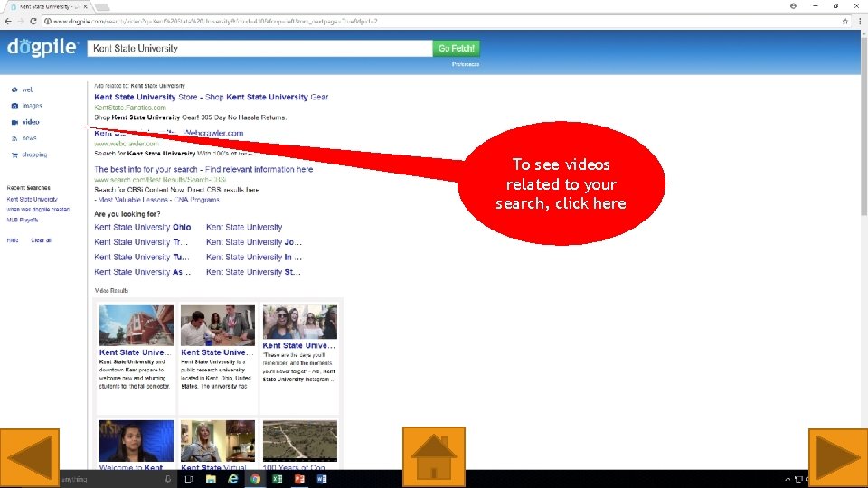This screenshot has width=868, height=488.
Task: Open File Explorer from the taskbar
Action: click(x=211, y=479)
